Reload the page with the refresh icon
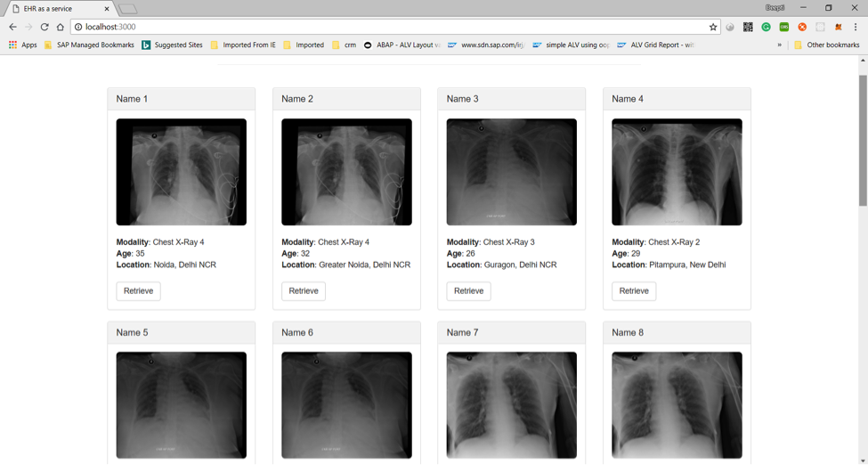868x465 pixels. point(45,27)
